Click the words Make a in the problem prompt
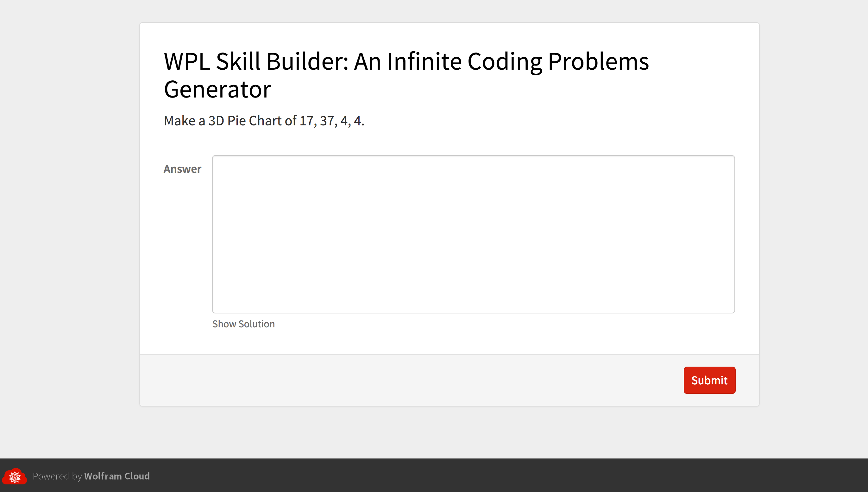Screen dimensions: 868x492 pos(184,121)
